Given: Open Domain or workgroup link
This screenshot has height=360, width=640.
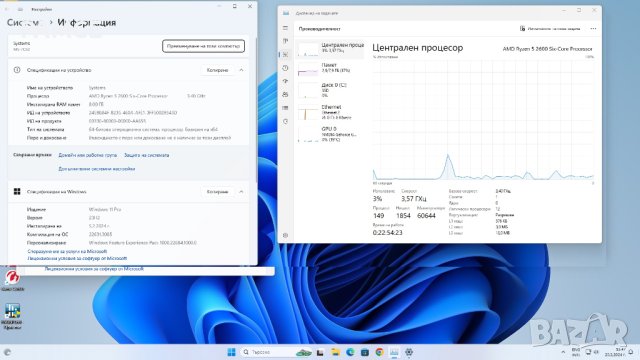Looking at the screenshot, I should 87,155.
